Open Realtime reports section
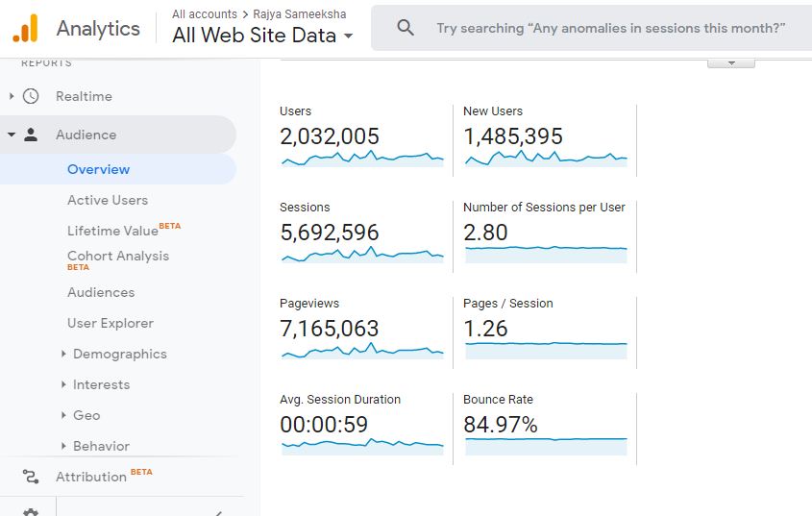Viewport: 812px width, 516px height. coord(84,96)
